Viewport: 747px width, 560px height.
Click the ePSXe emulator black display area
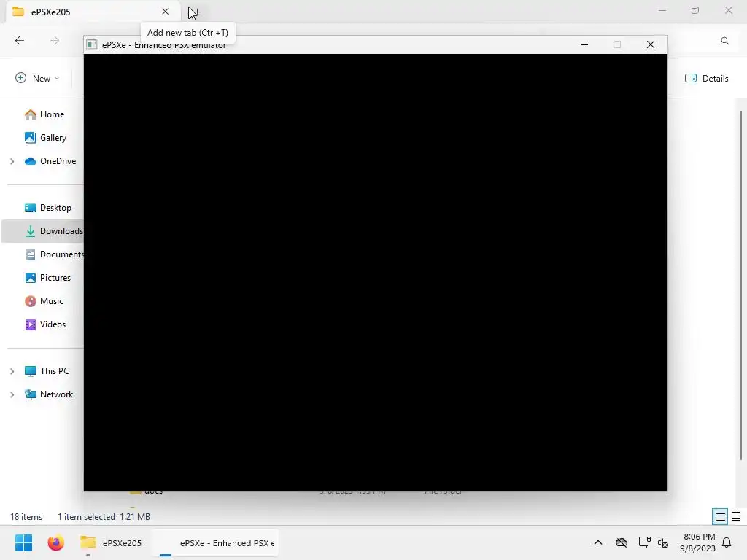(x=376, y=273)
